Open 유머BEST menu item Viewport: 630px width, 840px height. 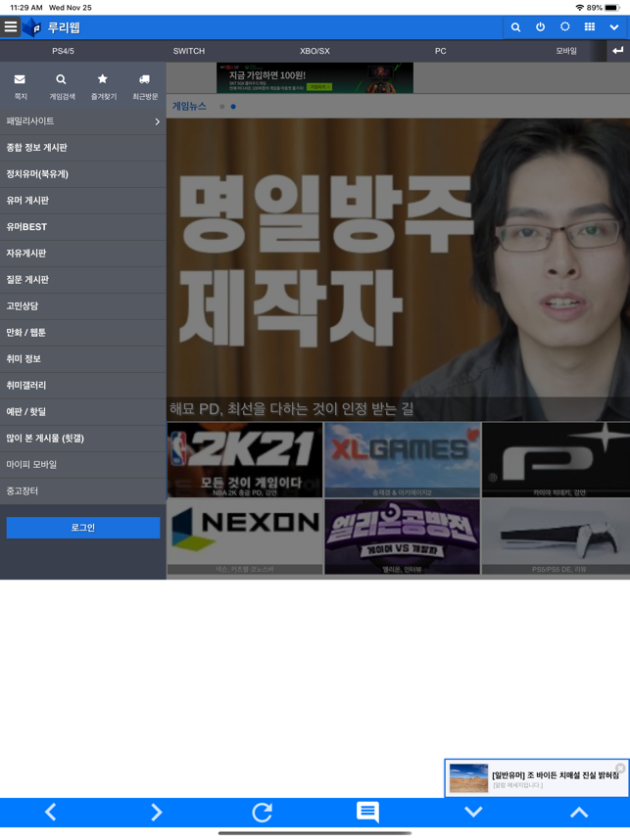tap(83, 226)
